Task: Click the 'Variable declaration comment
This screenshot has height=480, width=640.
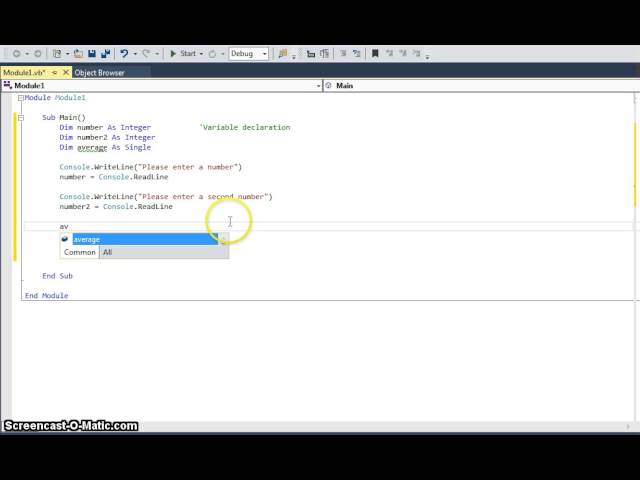Action: tap(245, 127)
